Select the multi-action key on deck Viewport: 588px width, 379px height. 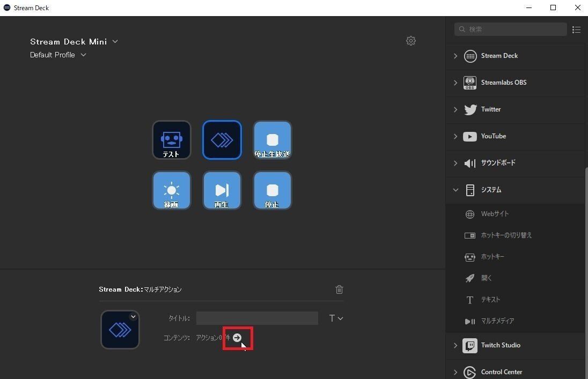pyautogui.click(x=222, y=140)
